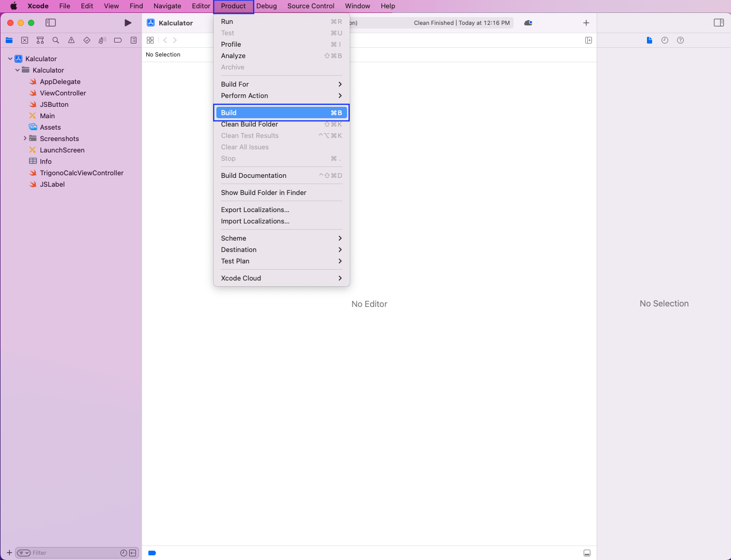Select Clean Build Folder
The image size is (731, 560).
[282, 124]
